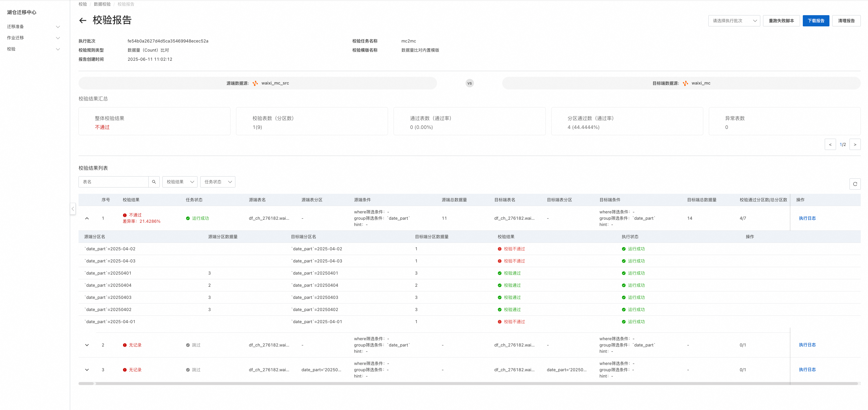Click the report time 2025-06-11 11:02:12
This screenshot has width=868, height=410.
150,59
